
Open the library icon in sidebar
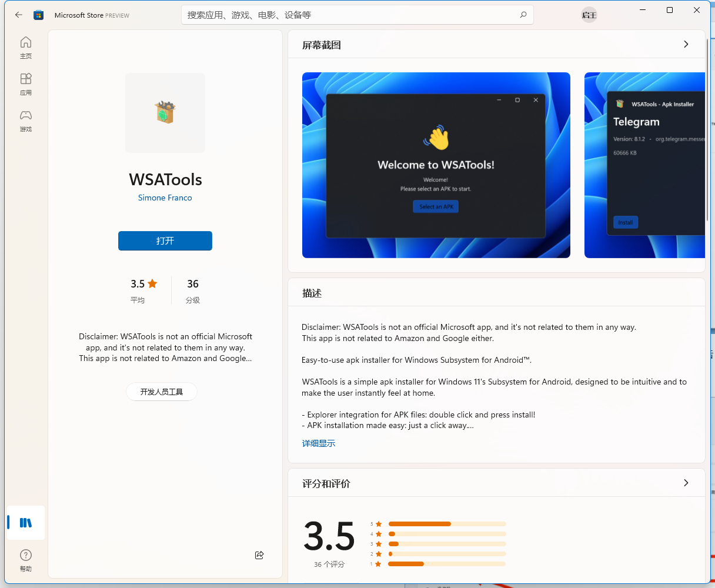click(26, 523)
